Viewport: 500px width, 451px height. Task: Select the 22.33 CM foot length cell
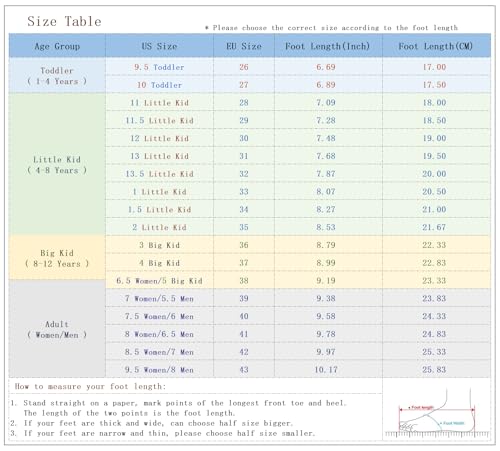coord(434,245)
